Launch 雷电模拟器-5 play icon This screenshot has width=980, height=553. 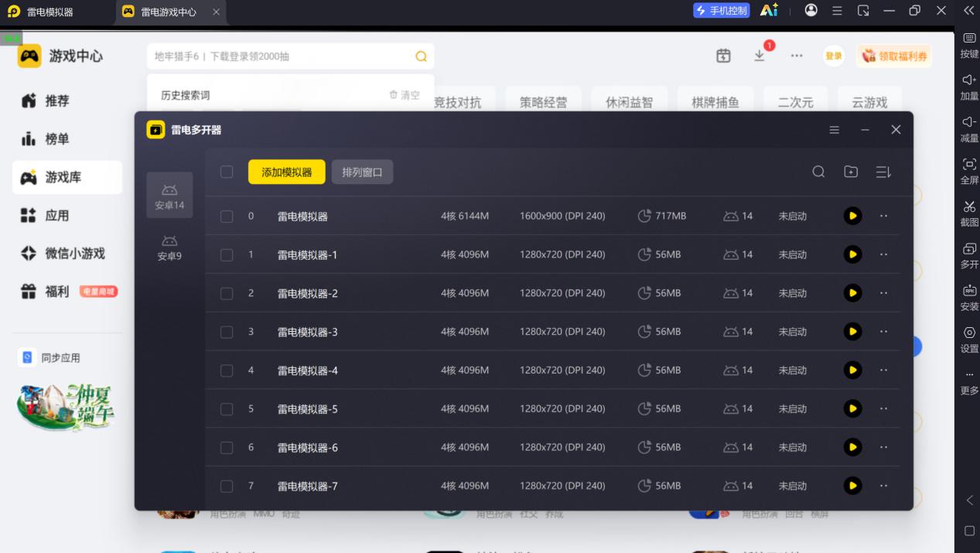[852, 408]
